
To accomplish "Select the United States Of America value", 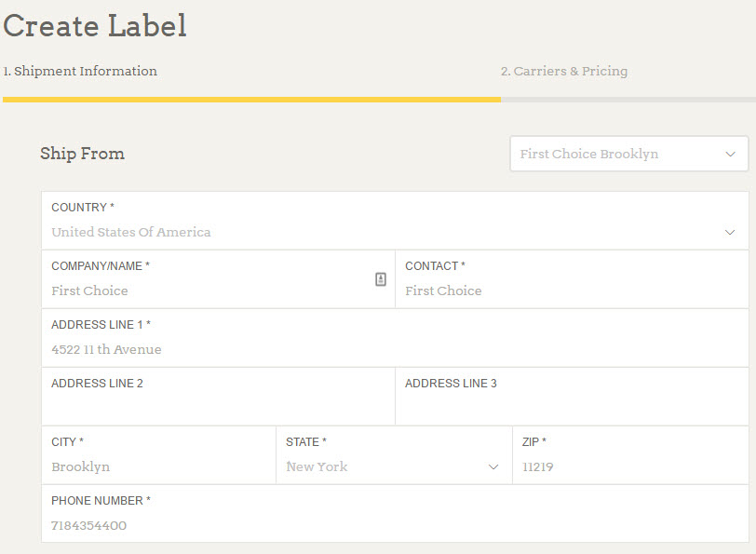I will tap(131, 232).
